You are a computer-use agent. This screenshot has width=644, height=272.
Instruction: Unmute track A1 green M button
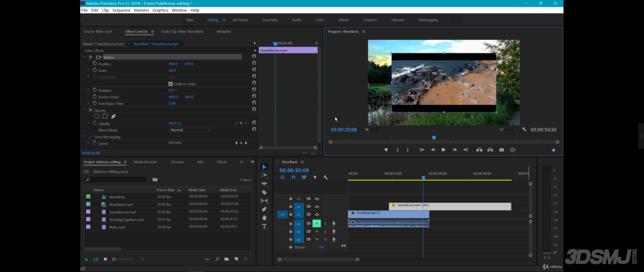(317, 224)
